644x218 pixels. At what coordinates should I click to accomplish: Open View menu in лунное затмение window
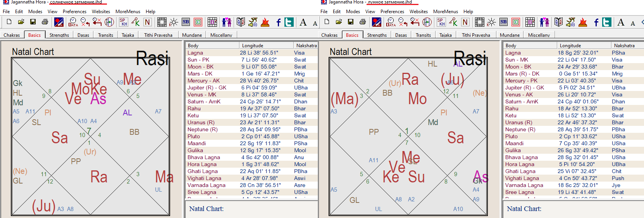pos(370,12)
